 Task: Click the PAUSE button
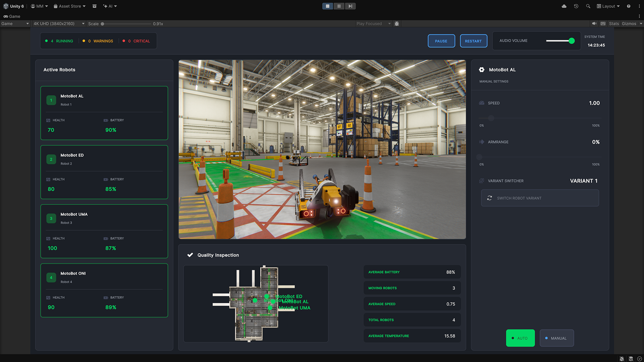[x=441, y=41]
